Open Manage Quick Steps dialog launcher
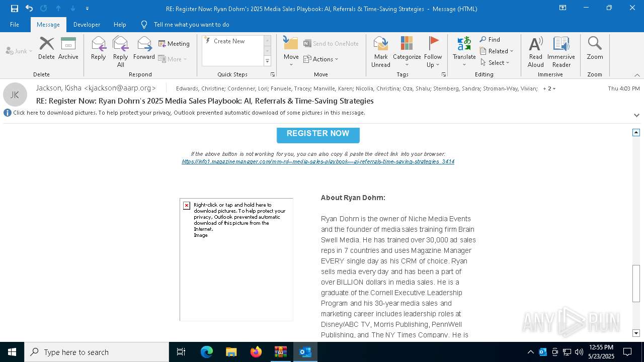This screenshot has width=644, height=362. [273, 74]
